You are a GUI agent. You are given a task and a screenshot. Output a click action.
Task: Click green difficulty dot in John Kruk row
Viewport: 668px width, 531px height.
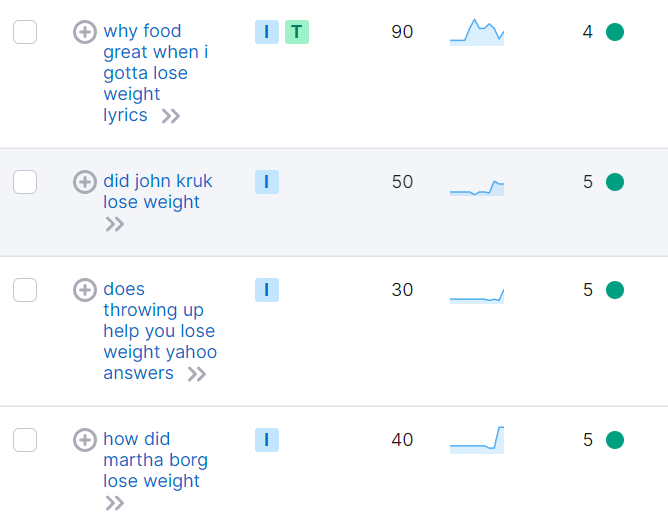[615, 182]
